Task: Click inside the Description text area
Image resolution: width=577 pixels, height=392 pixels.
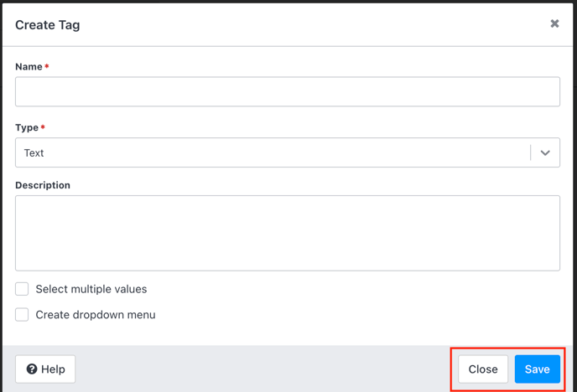Action: pos(288,234)
